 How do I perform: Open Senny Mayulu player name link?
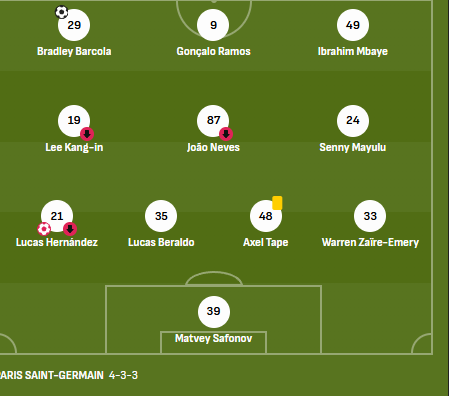click(x=353, y=147)
